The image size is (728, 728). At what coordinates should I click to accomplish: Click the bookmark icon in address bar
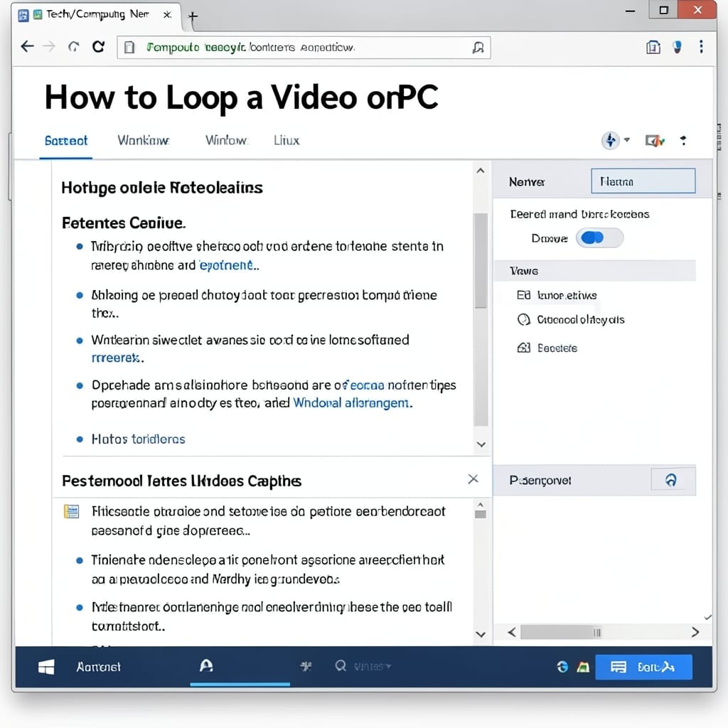478,48
